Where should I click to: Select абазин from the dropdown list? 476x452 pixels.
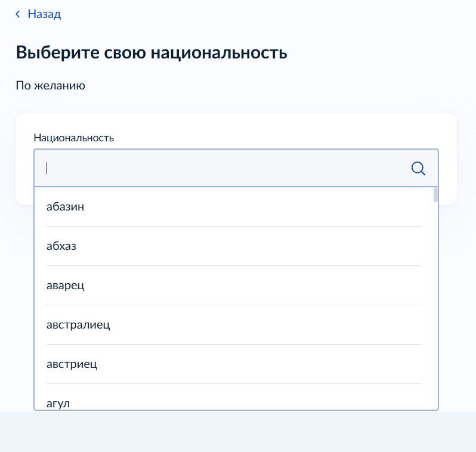pyautogui.click(x=65, y=207)
